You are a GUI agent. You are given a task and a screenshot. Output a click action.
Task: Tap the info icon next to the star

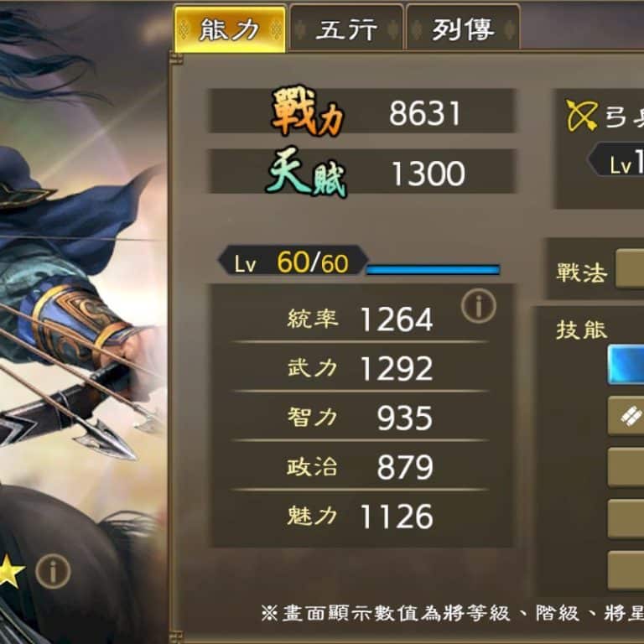tap(53, 571)
